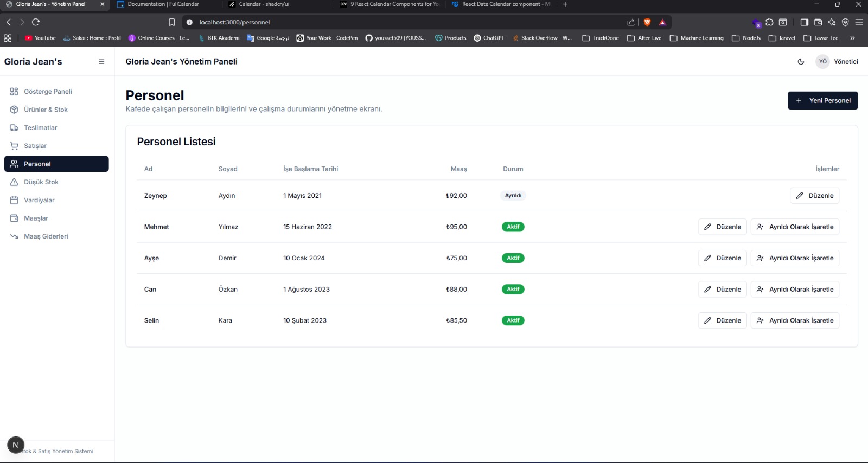Collapse sidebar with hamburger icon
The image size is (868, 463).
pyautogui.click(x=101, y=62)
